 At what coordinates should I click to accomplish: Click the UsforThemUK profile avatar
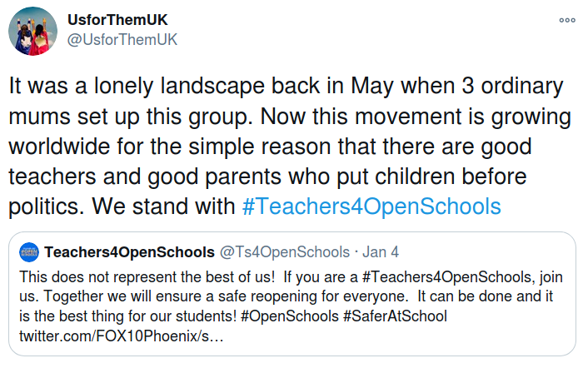click(33, 31)
